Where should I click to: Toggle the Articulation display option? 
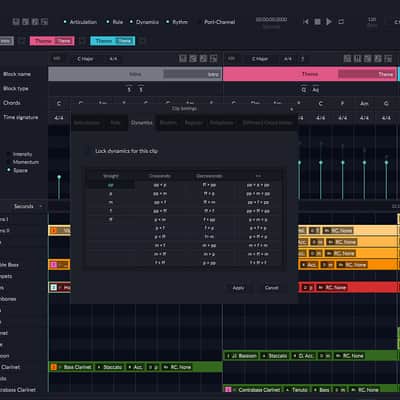[x=80, y=22]
